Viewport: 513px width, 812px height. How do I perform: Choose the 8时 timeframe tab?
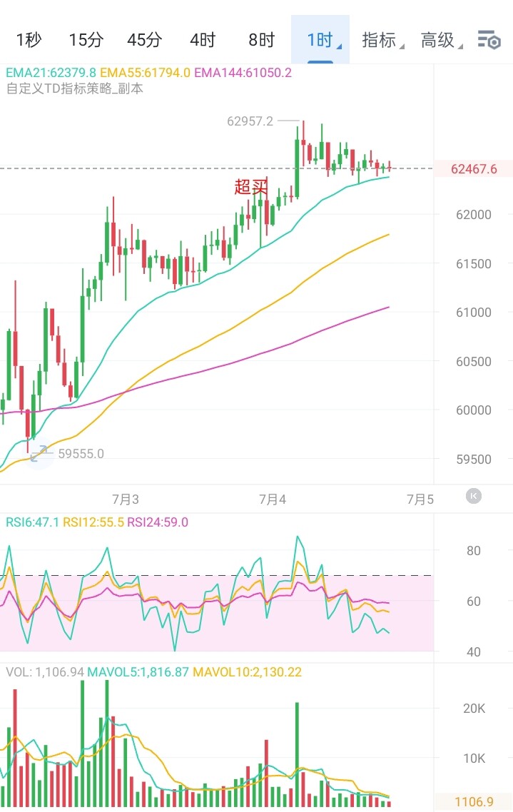[x=261, y=40]
